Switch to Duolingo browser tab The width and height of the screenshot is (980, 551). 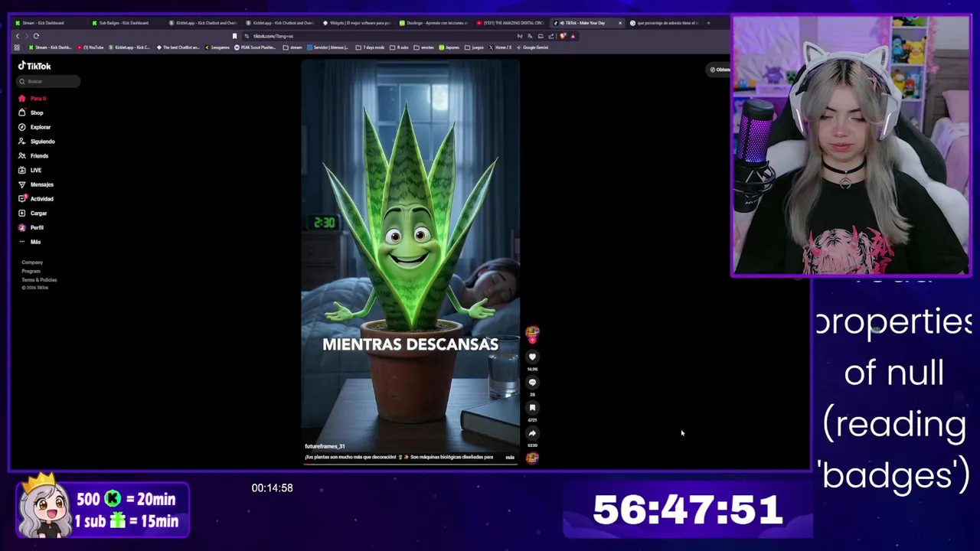click(433, 23)
